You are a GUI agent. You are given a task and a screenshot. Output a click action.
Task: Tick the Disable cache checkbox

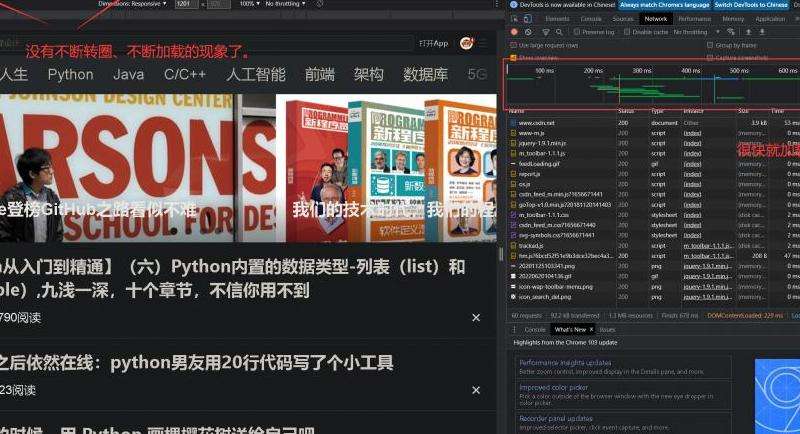click(x=626, y=32)
